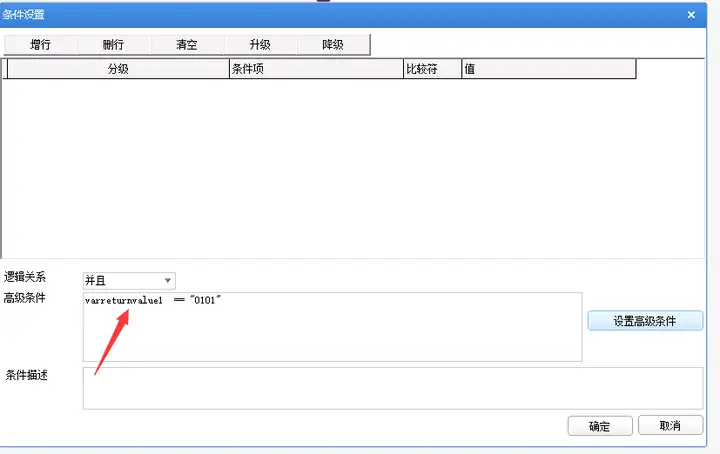Click the 条件项 column header
Image resolution: width=720 pixels, height=454 pixels.
(316, 69)
